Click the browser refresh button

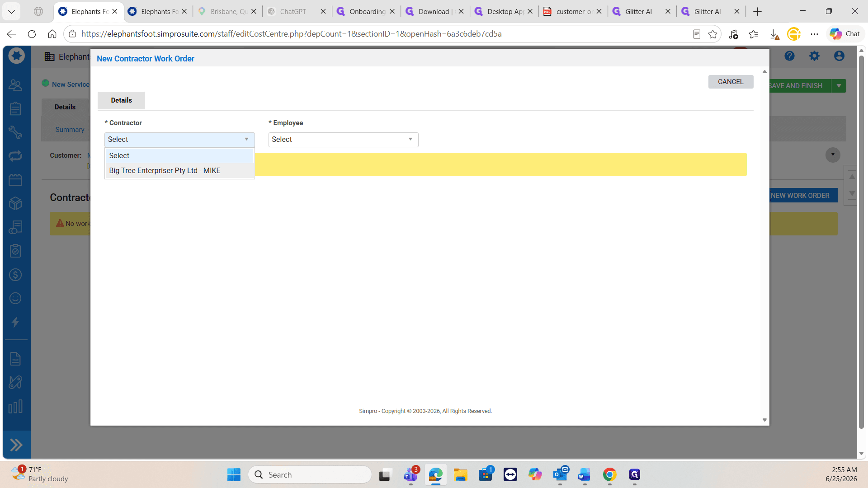click(32, 34)
